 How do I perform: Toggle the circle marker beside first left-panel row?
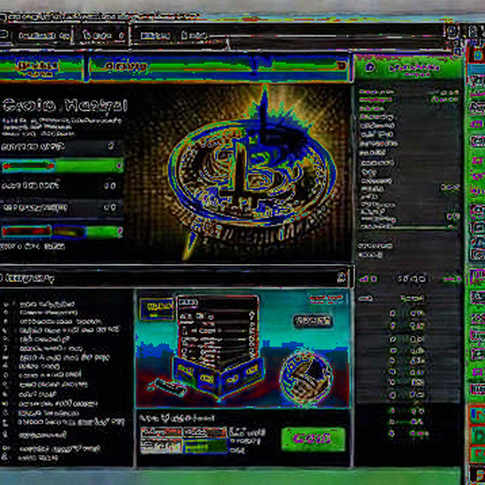[x=5, y=304]
